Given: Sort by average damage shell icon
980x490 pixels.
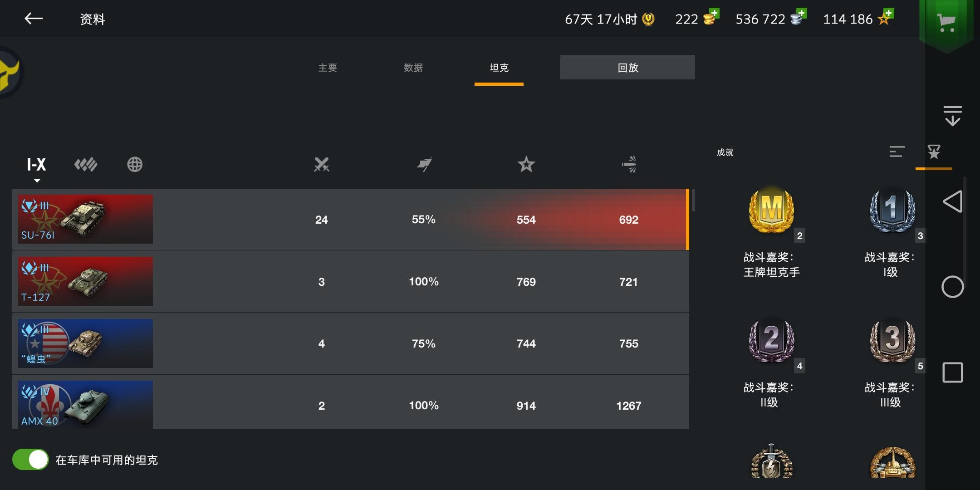Looking at the screenshot, I should pyautogui.click(x=629, y=164).
